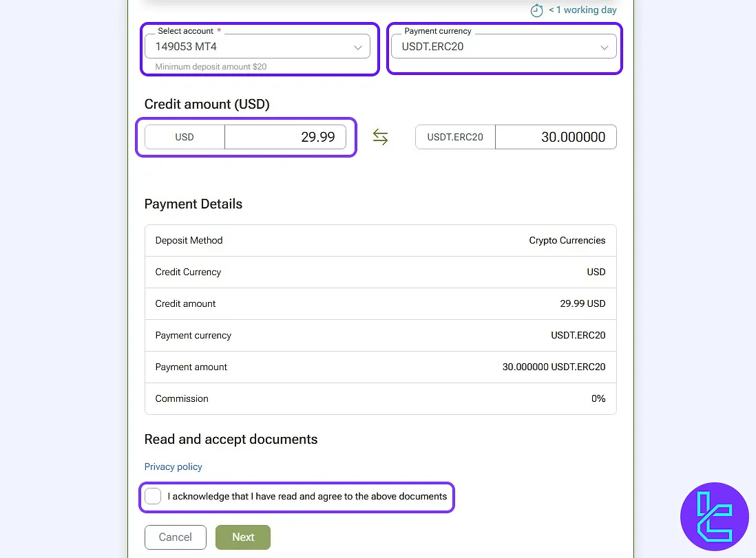Click the USDT.ERC20 currency label box
Image resolution: width=756 pixels, height=558 pixels.
(x=455, y=137)
